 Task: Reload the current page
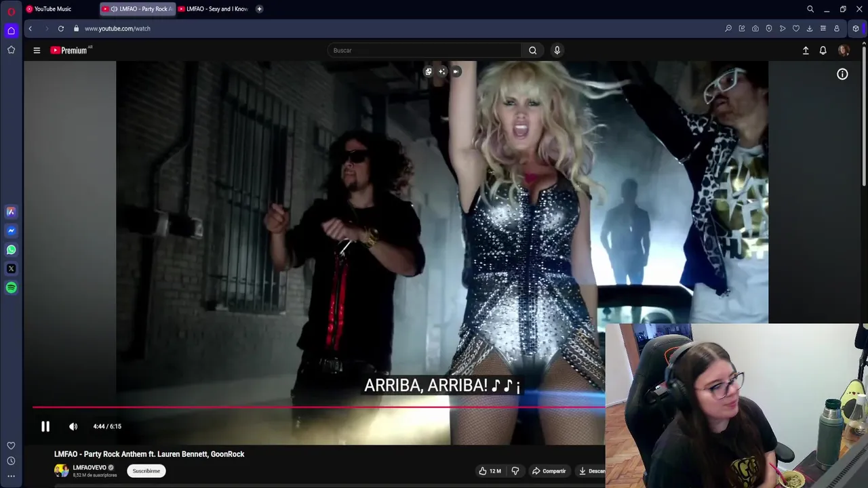click(x=61, y=28)
